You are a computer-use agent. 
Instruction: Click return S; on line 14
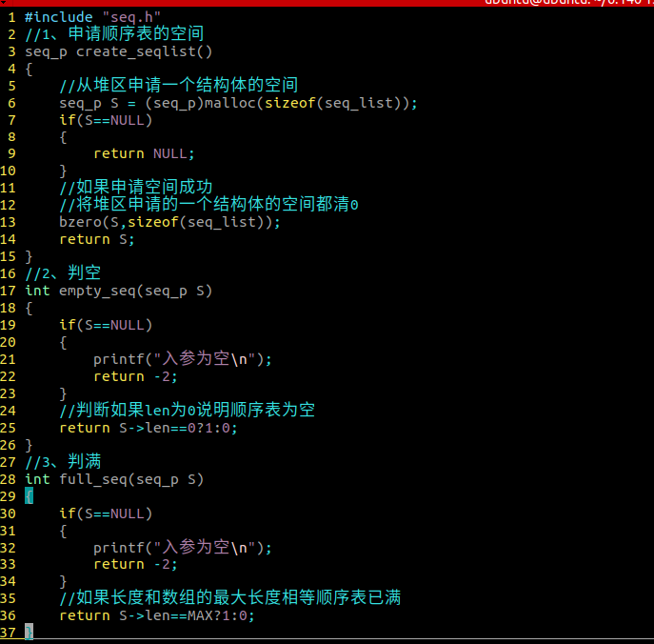pos(97,239)
